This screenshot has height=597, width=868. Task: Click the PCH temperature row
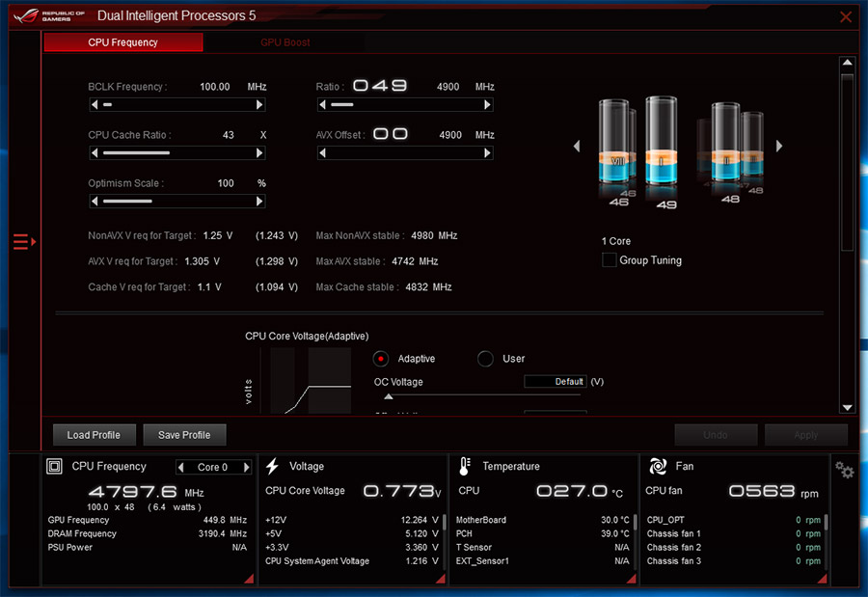(x=542, y=534)
